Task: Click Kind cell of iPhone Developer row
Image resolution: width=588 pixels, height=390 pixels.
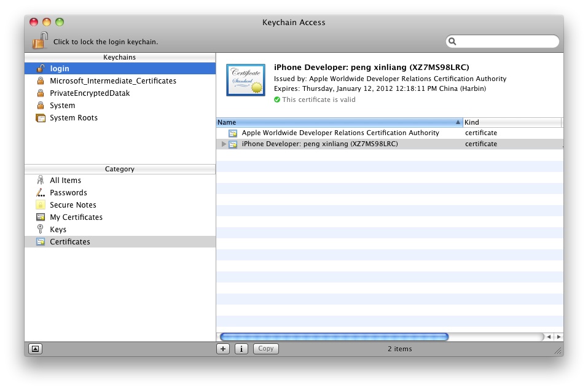Action: tap(481, 144)
